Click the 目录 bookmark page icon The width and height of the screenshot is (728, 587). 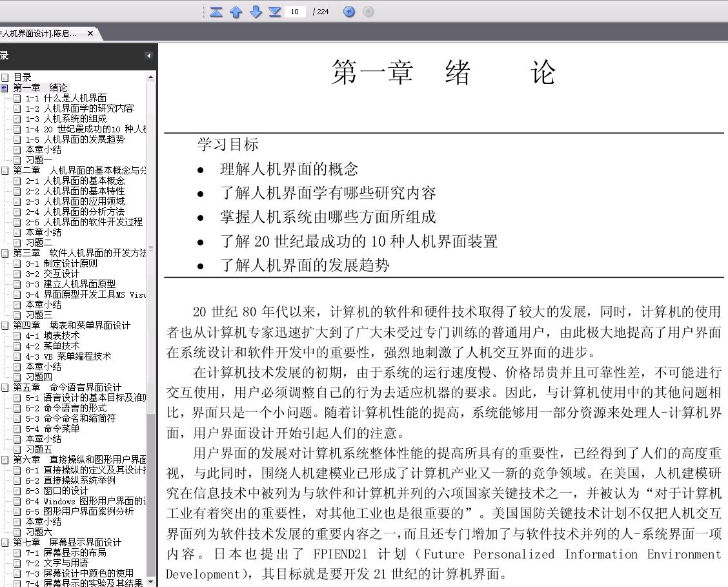pos(5,77)
